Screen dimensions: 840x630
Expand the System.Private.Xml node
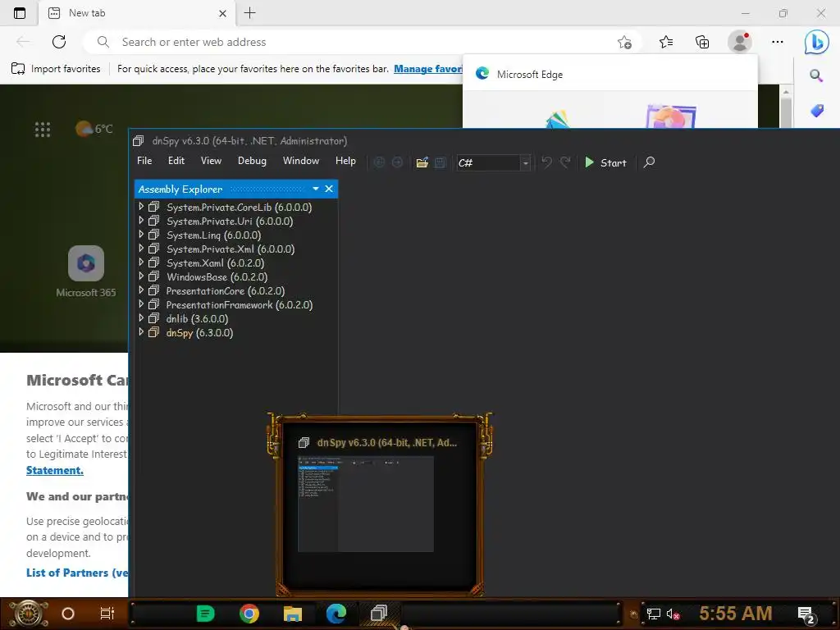pyautogui.click(x=141, y=248)
